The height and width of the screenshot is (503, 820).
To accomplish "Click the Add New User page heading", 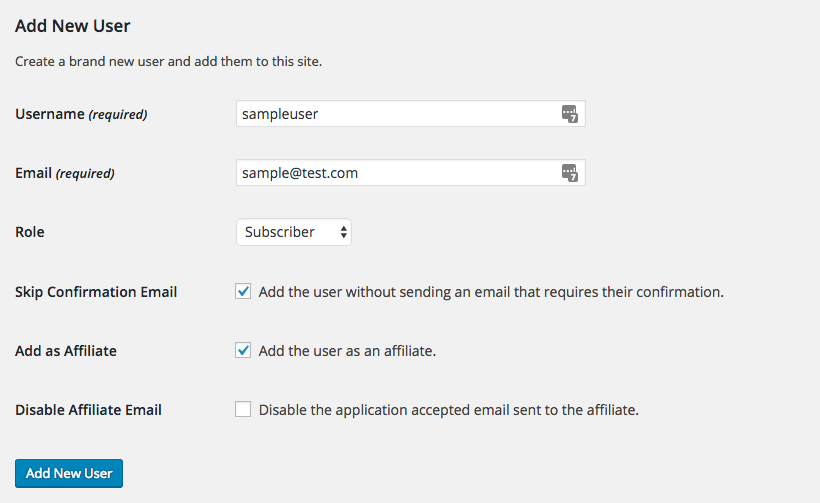I will click(73, 25).
